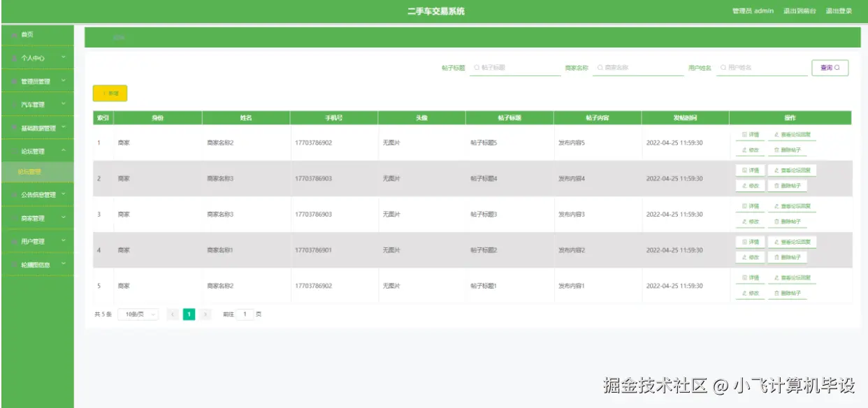
Task: Select page 1 in pagination
Action: pos(189,314)
